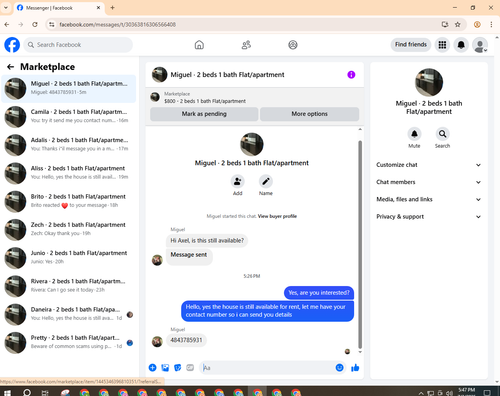
Task: Click More options button
Action: [309, 114]
